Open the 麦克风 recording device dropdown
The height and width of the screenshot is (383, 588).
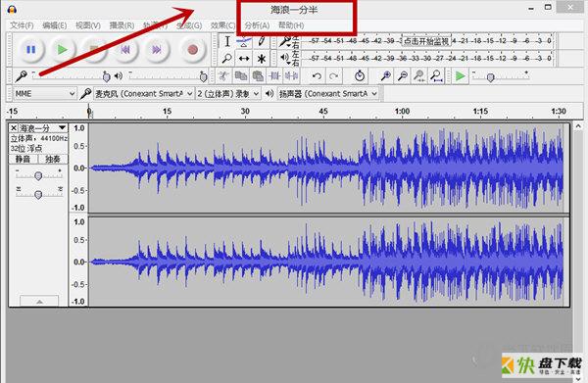point(143,93)
